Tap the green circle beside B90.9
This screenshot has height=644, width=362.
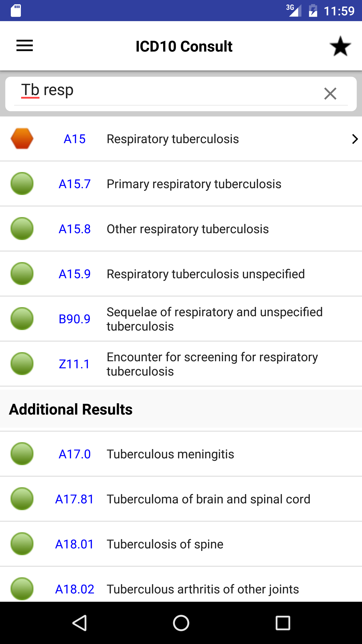point(22,319)
